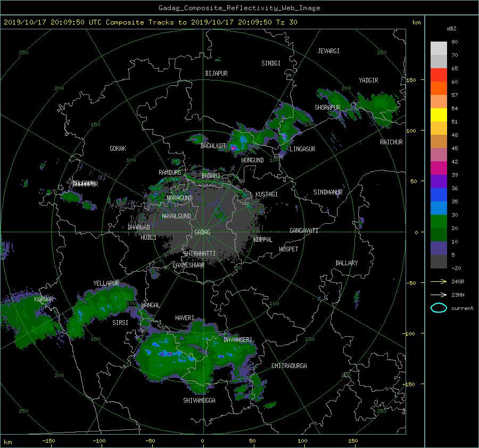Click the HANGAL city label
Image resolution: width=479 pixels, height=448 pixels.
(150, 305)
